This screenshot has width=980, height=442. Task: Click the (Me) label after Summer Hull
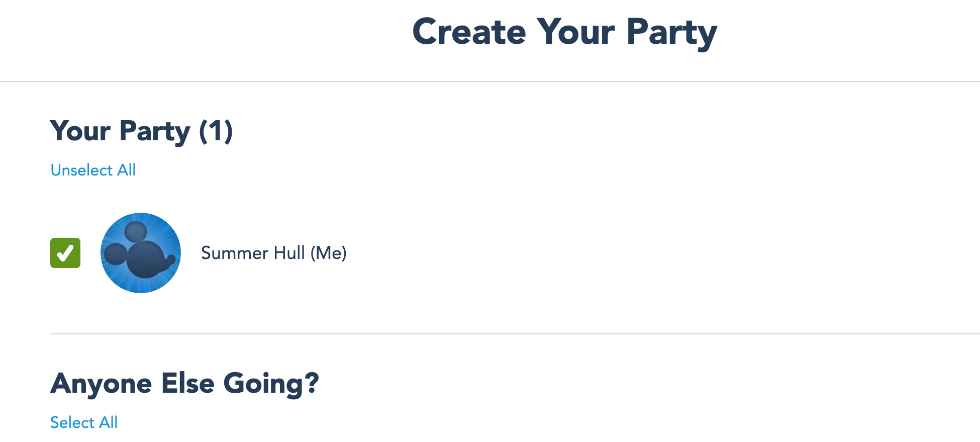click(x=328, y=253)
